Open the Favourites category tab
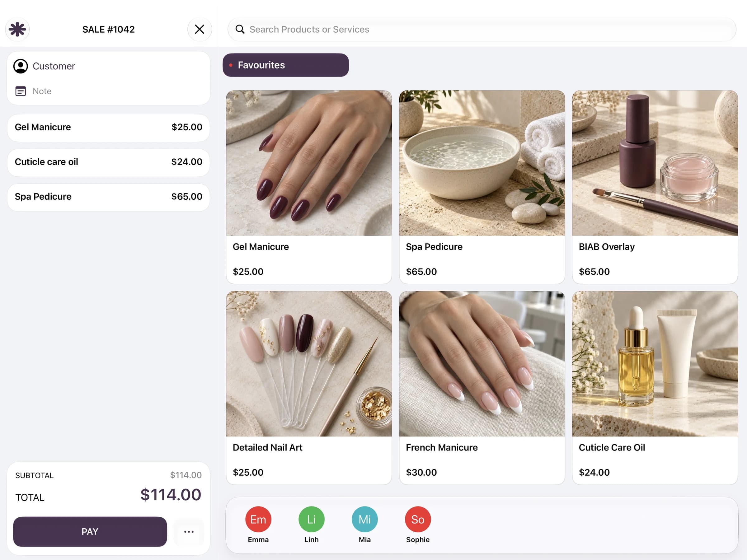 (286, 65)
